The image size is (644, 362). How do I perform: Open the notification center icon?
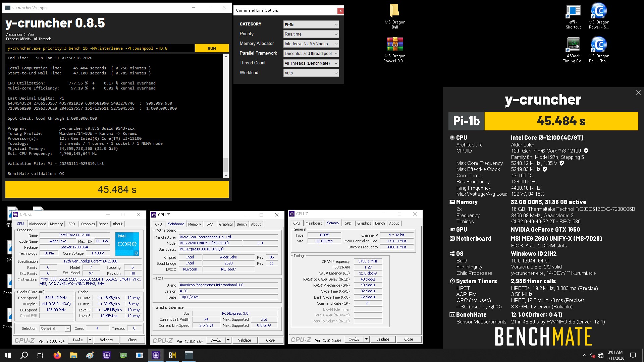(x=633, y=355)
